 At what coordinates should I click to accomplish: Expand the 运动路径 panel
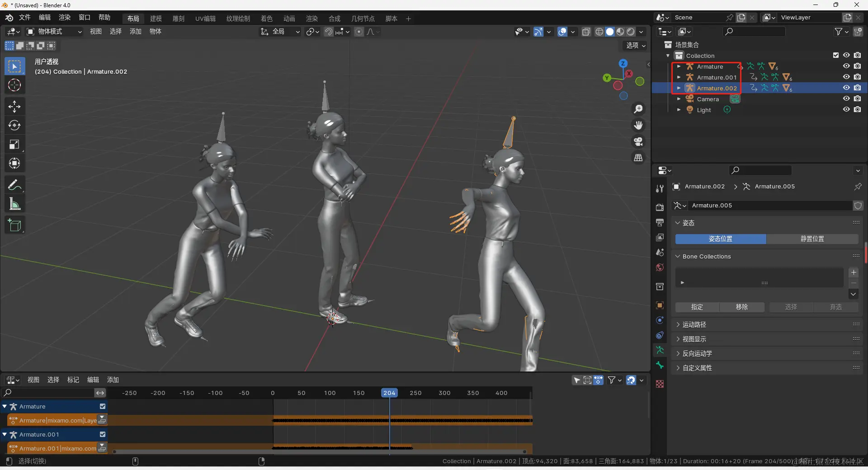coord(694,324)
